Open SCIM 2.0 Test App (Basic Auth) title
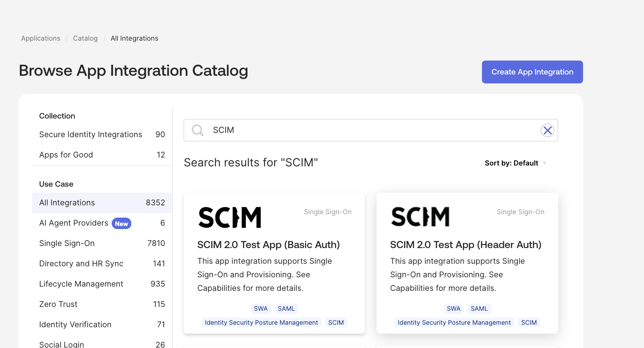 coord(269,245)
